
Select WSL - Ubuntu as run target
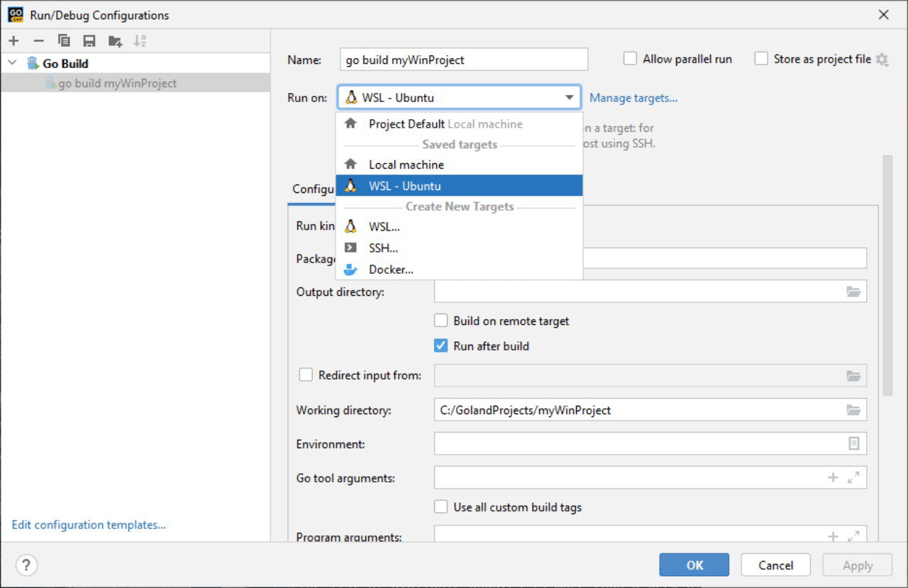point(405,185)
